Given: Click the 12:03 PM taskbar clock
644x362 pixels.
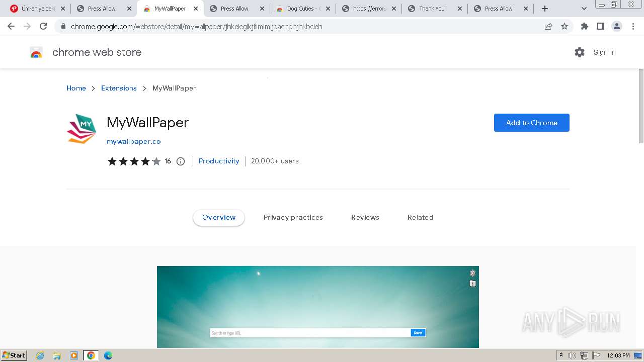Looking at the screenshot, I should tap(618, 355).
